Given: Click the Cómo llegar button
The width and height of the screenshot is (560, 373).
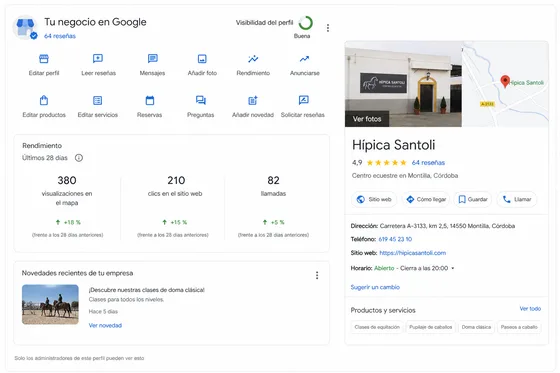Looking at the screenshot, I should pyautogui.click(x=426, y=199).
